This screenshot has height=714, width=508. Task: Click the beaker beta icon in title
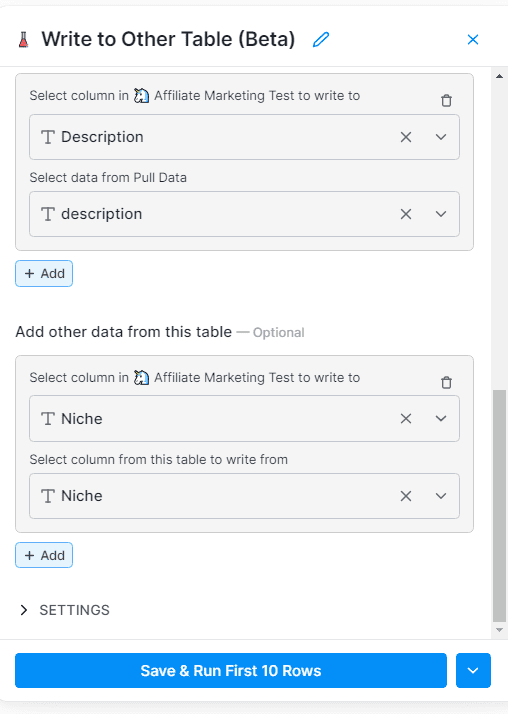pyautogui.click(x=24, y=40)
